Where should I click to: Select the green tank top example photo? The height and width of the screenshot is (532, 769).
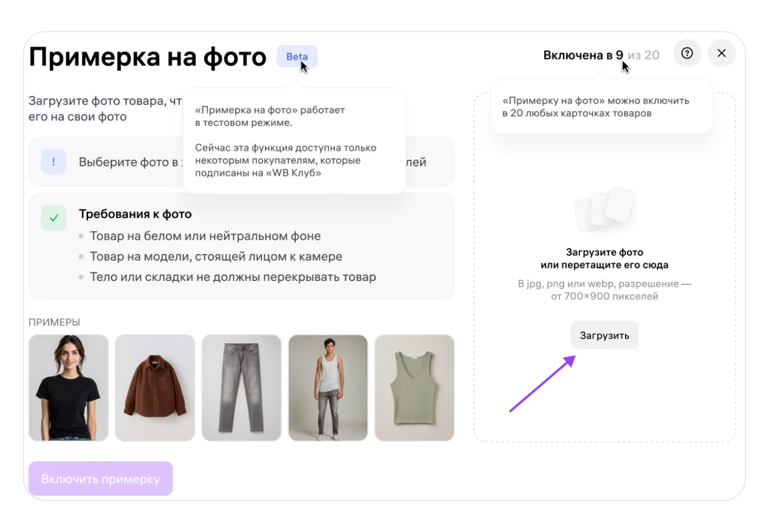tap(414, 388)
